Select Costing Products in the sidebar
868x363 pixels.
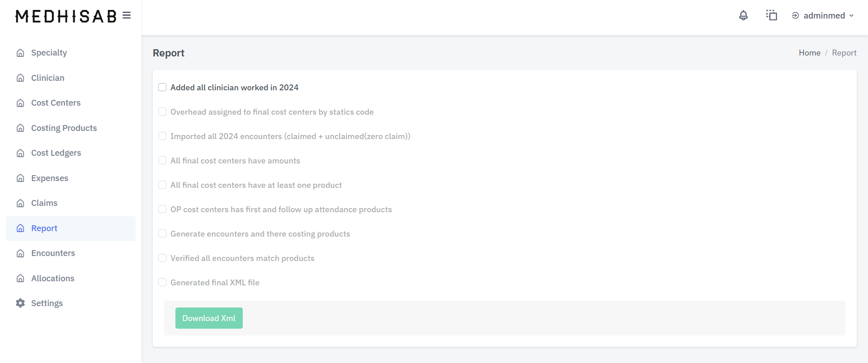(64, 128)
